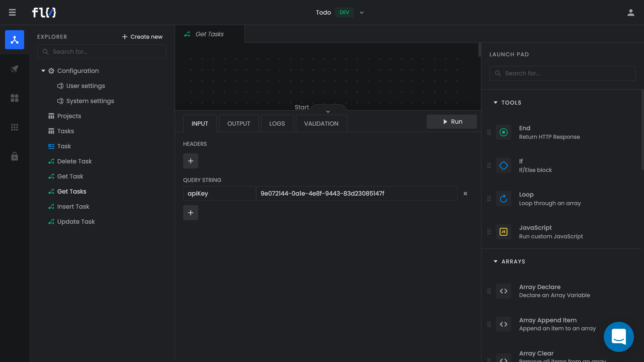The height and width of the screenshot is (362, 644).
Task: Open the Projects table
Action: [69, 116]
